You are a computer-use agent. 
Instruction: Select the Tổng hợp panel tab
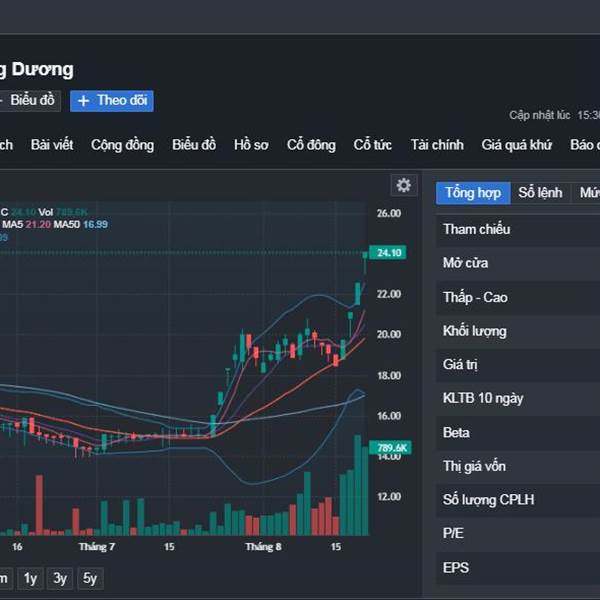point(473,193)
